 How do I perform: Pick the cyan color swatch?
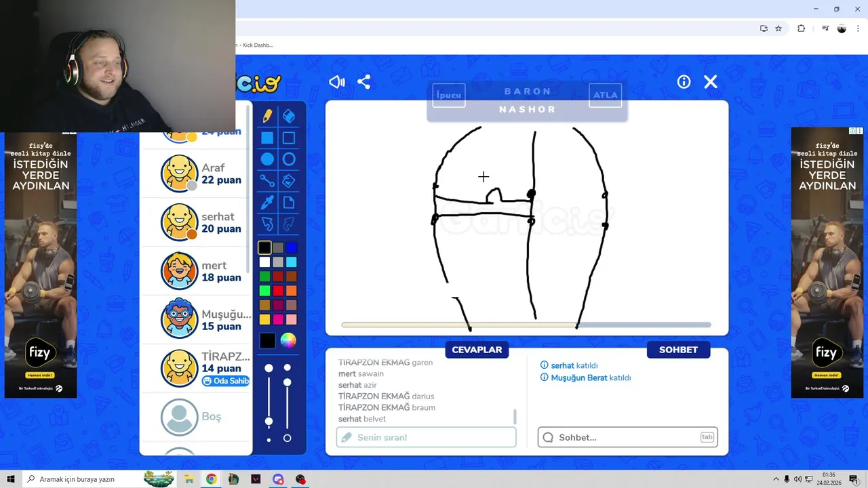pyautogui.click(x=291, y=262)
